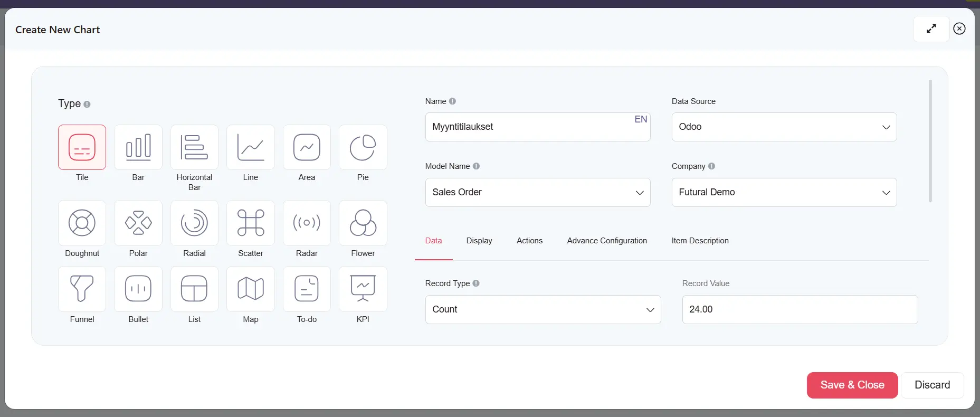
Task: Pick the KPI chart type
Action: [363, 289]
